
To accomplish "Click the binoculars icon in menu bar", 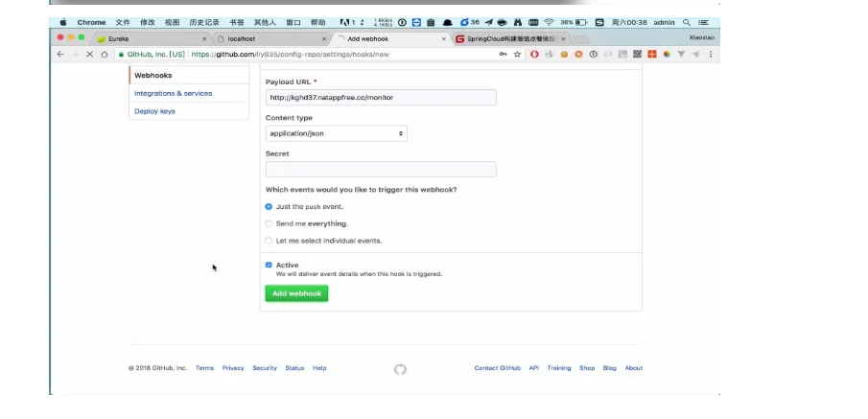I will 518,23.
